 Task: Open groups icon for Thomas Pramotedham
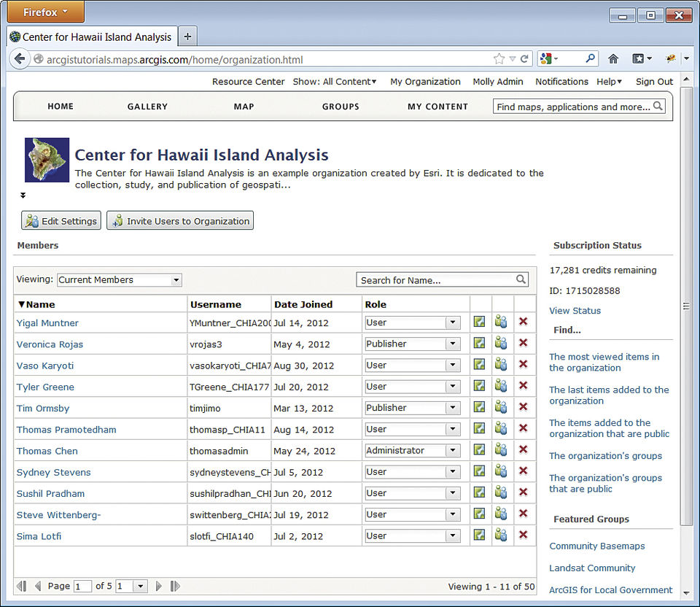[x=501, y=428]
